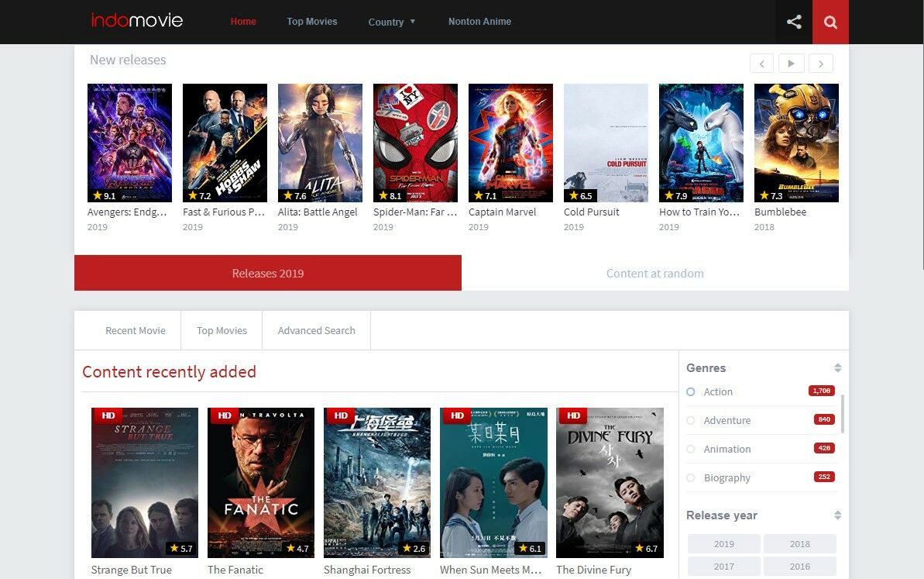The height and width of the screenshot is (579, 924).
Task: Open search with the magnifier icon
Action: pyautogui.click(x=830, y=22)
